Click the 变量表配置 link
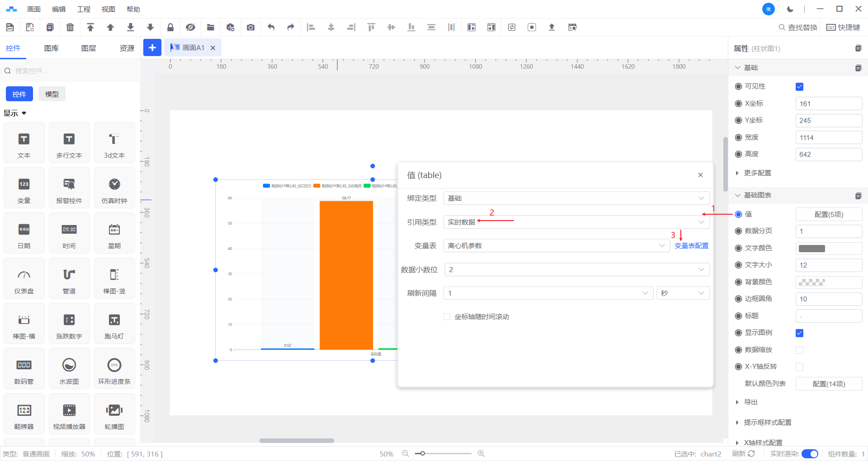Image resolution: width=868 pixels, height=461 pixels. point(691,246)
